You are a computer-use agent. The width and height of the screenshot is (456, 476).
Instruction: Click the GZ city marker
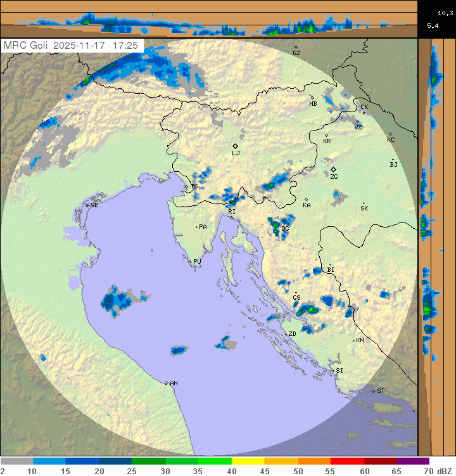pyautogui.click(x=296, y=47)
